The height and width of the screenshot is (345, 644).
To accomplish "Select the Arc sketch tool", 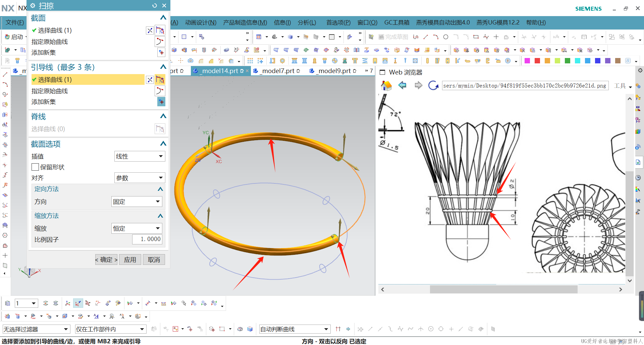I will [436, 37].
